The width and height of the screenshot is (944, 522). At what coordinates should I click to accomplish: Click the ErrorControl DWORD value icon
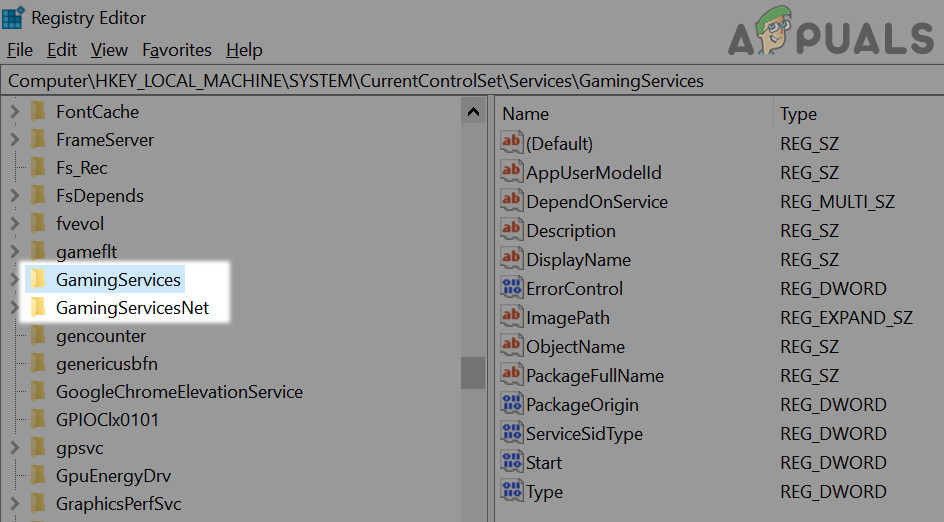tap(511, 288)
